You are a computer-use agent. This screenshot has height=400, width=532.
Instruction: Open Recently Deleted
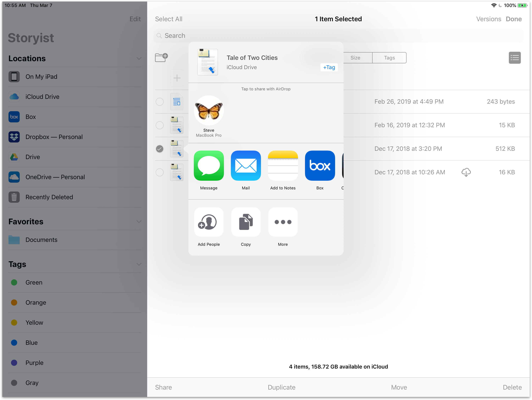[75, 197]
